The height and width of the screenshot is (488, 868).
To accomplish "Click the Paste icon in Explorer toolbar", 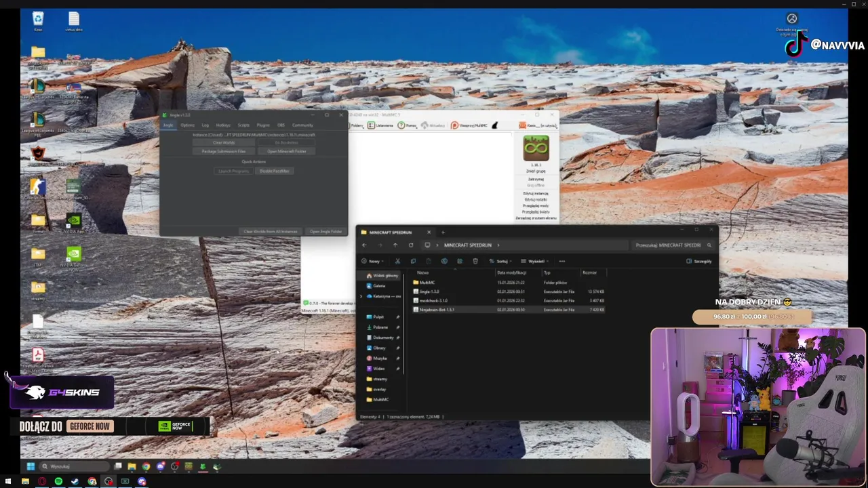I will 429,261.
